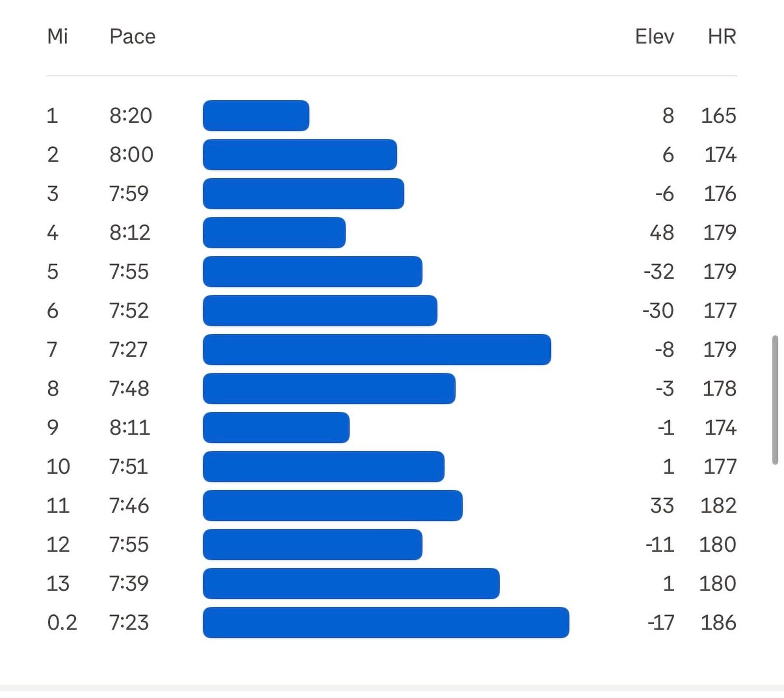Select the HR column header
Viewport: 784px width, 698px height.
point(722,36)
